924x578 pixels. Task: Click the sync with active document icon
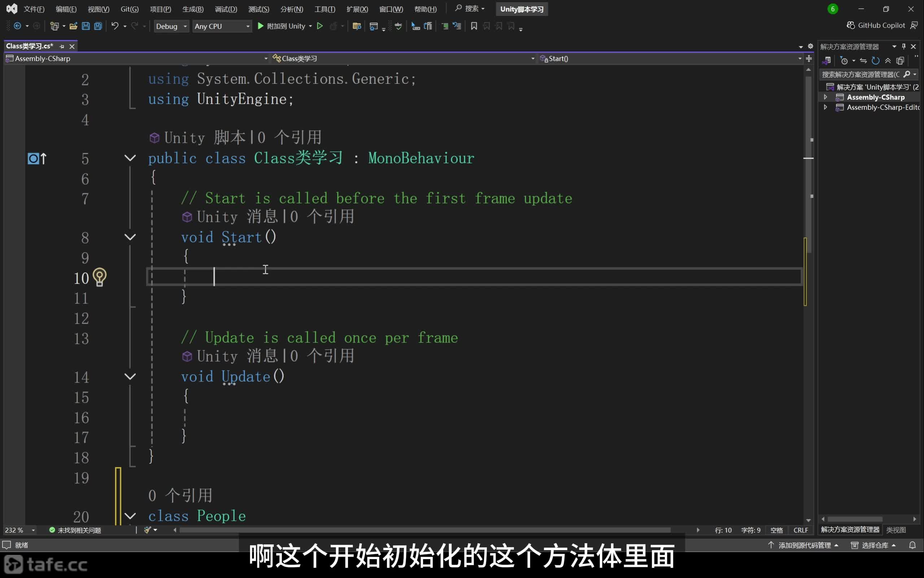pyautogui.click(x=863, y=60)
